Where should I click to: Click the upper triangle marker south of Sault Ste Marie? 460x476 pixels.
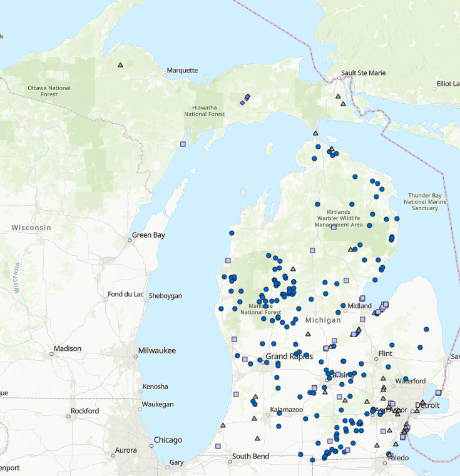coord(338,96)
